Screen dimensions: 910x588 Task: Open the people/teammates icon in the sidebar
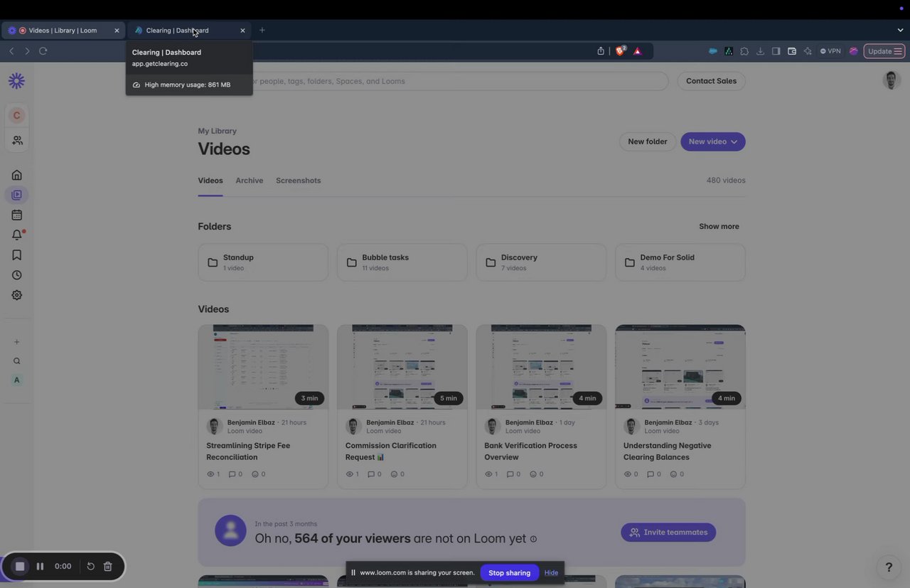tap(17, 141)
